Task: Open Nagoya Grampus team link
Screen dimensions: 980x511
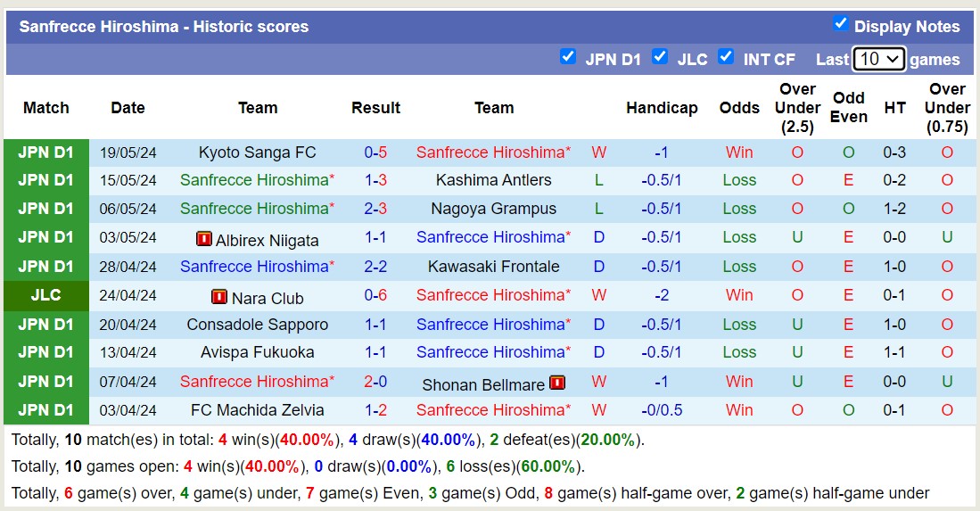Action: 494,209
